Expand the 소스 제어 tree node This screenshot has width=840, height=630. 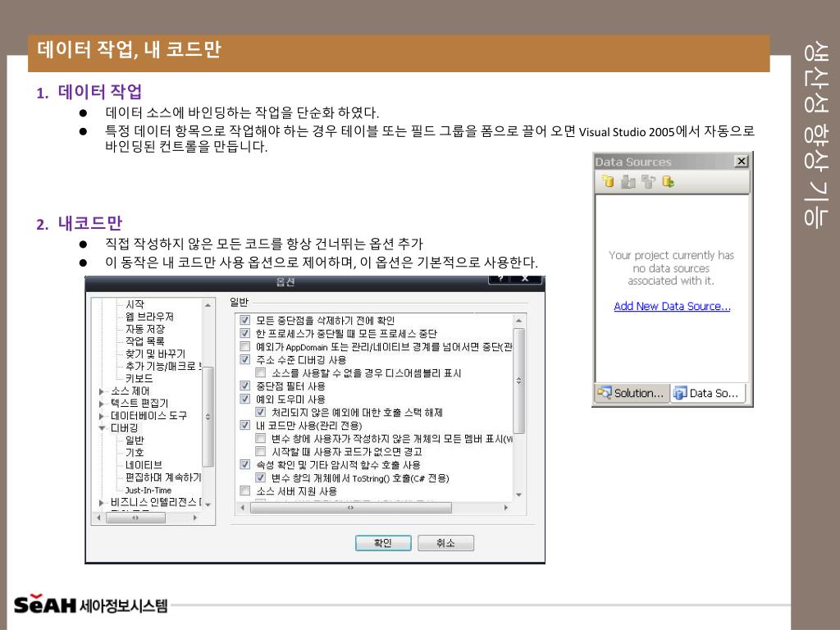(101, 391)
